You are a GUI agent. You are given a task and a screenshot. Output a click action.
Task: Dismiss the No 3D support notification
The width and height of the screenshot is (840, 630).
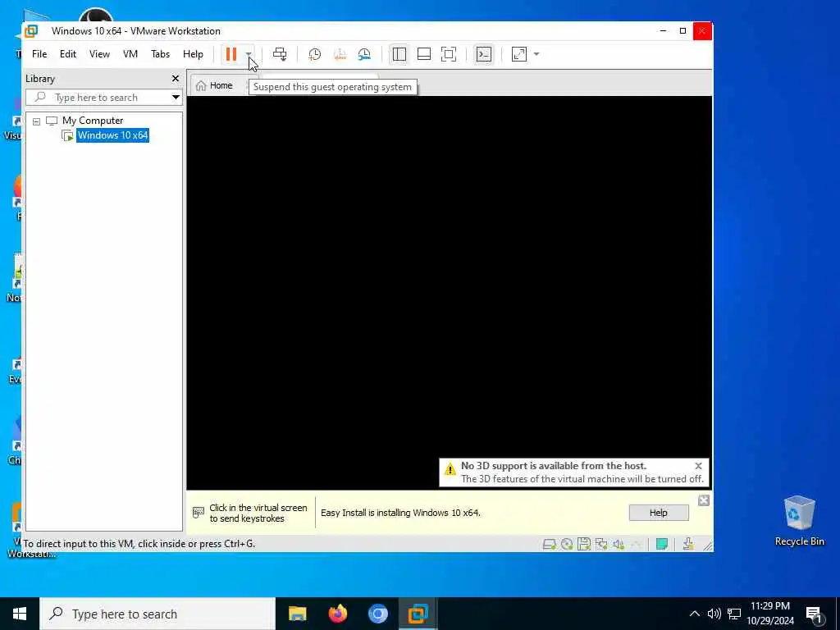pyautogui.click(x=699, y=466)
